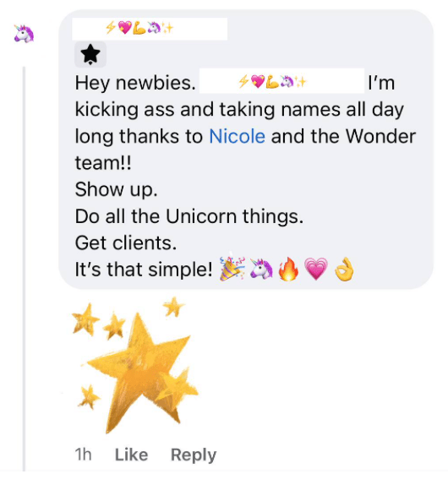Click the fire emoji
This screenshot has width=448, height=485.
point(288,269)
